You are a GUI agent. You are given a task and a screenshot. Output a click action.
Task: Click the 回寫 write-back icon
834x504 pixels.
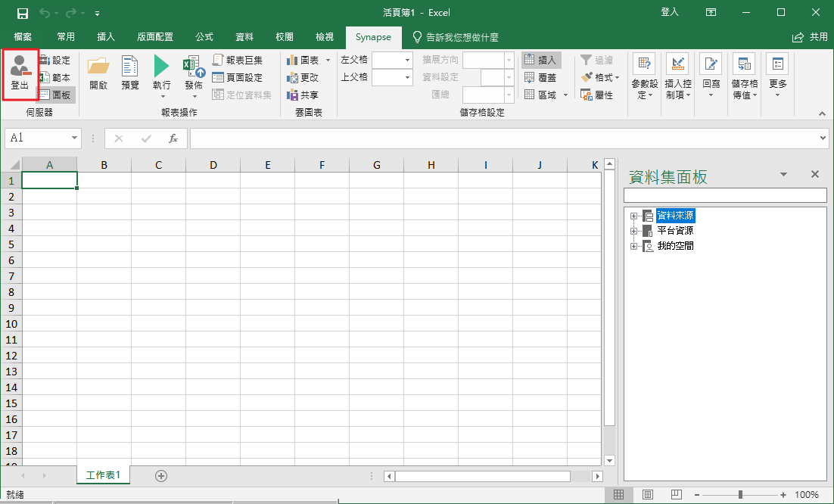tap(711, 76)
